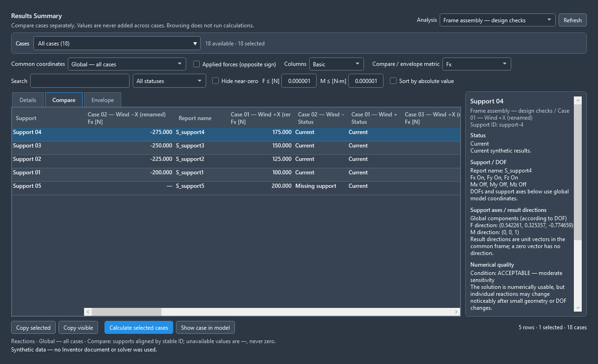Click the Refresh button

pyautogui.click(x=572, y=20)
